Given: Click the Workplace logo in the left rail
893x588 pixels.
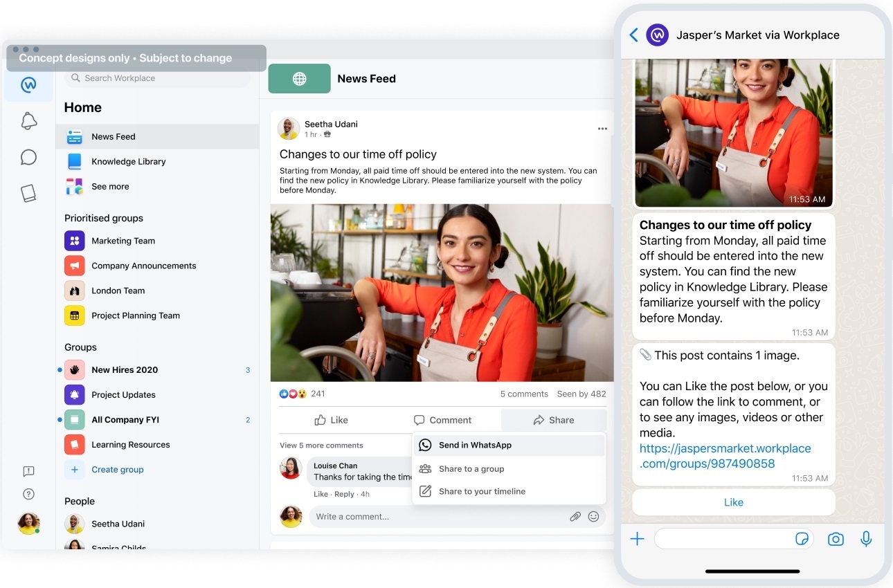Looking at the screenshot, I should (28, 84).
